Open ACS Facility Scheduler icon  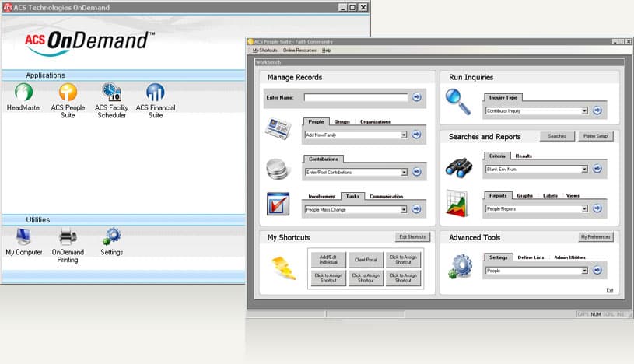coord(112,93)
